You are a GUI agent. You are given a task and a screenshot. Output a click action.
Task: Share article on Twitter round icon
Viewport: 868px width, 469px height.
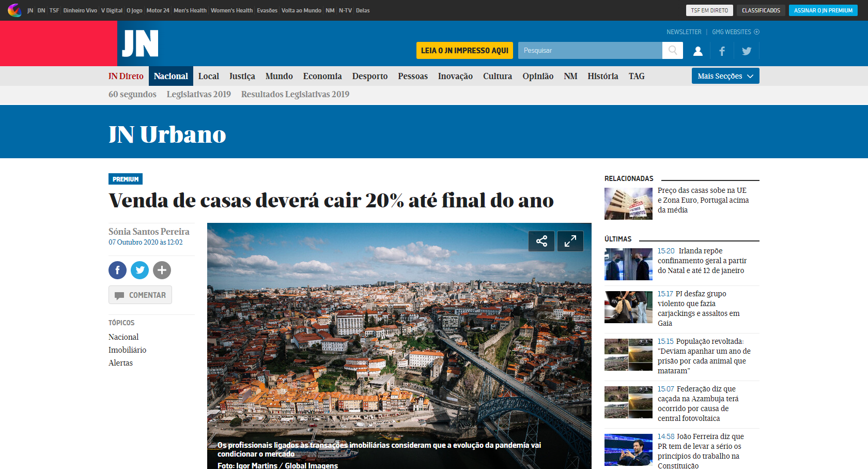139,270
